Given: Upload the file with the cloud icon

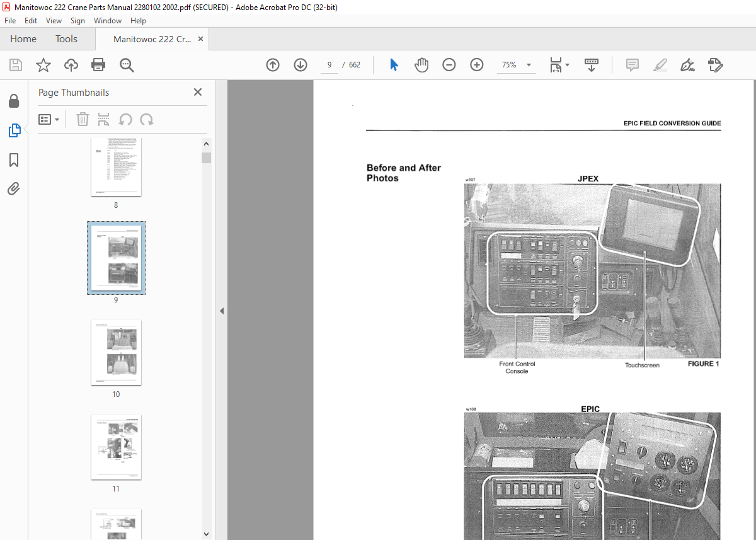Looking at the screenshot, I should (71, 65).
